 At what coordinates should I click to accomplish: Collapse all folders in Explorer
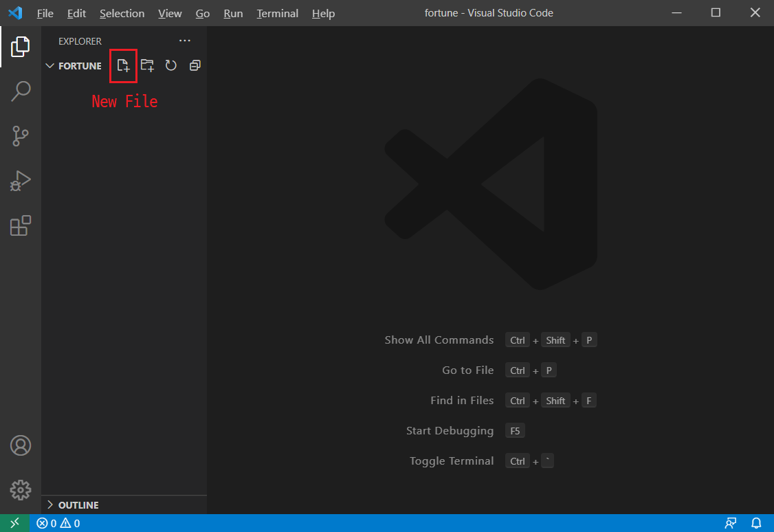pos(195,65)
